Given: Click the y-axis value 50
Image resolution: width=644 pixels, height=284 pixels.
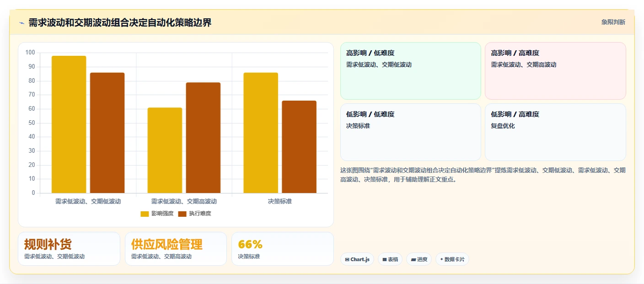Looking at the screenshot, I should [32, 123].
